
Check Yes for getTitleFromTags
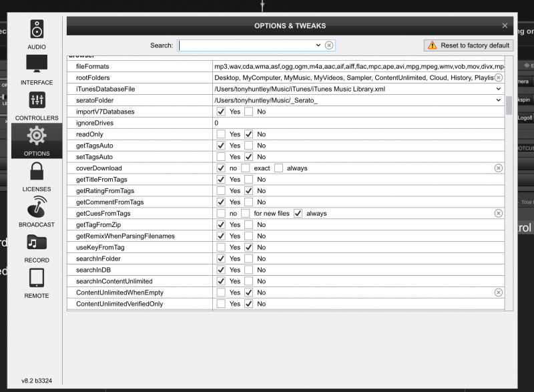[x=221, y=180]
